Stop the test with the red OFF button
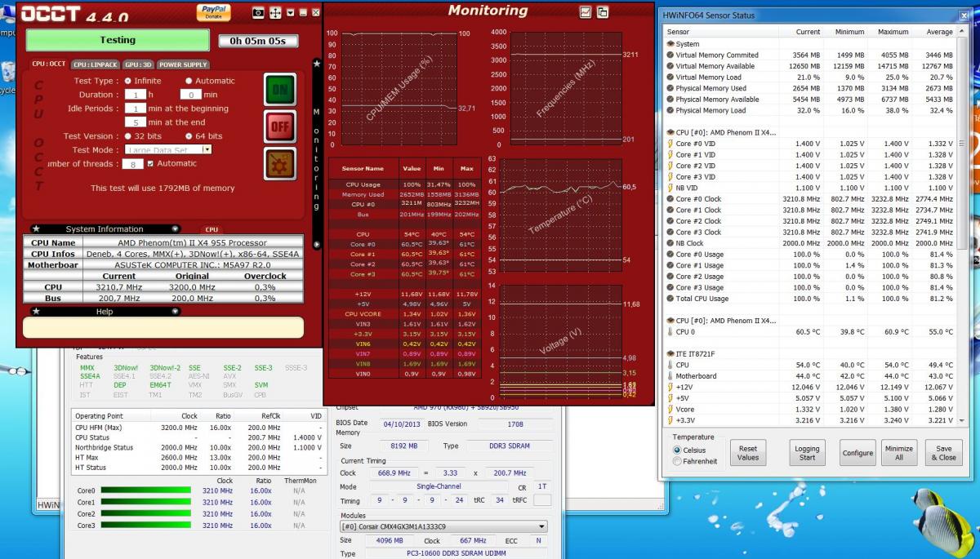This screenshot has height=559, width=980. (x=280, y=126)
